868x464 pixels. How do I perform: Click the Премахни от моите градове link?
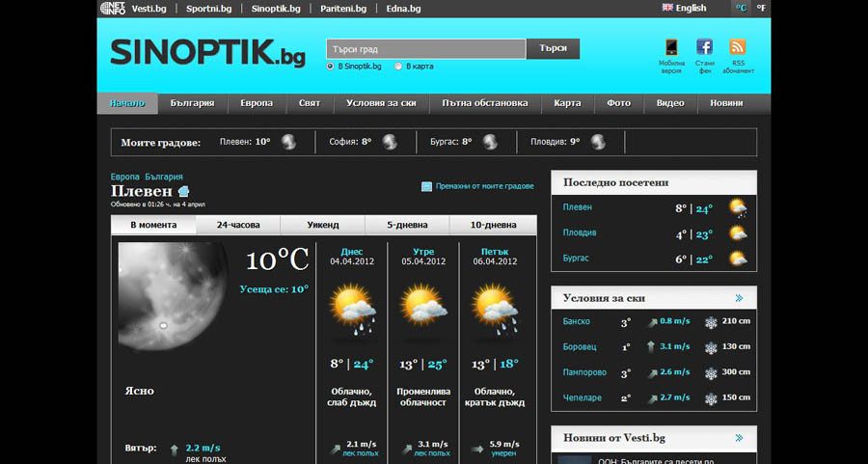(484, 186)
